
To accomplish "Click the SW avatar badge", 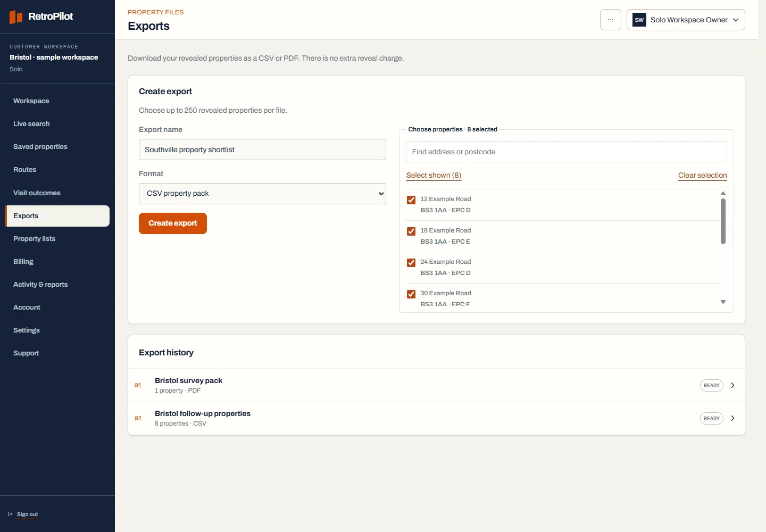I will (639, 20).
